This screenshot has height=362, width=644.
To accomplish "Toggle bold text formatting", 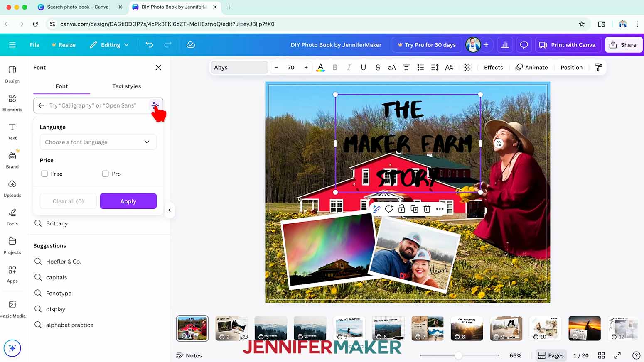I will click(335, 67).
